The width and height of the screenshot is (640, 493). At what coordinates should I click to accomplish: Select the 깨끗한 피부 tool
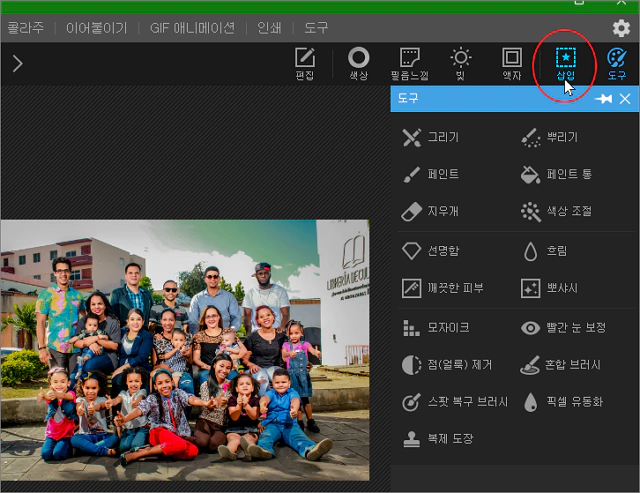point(443,288)
